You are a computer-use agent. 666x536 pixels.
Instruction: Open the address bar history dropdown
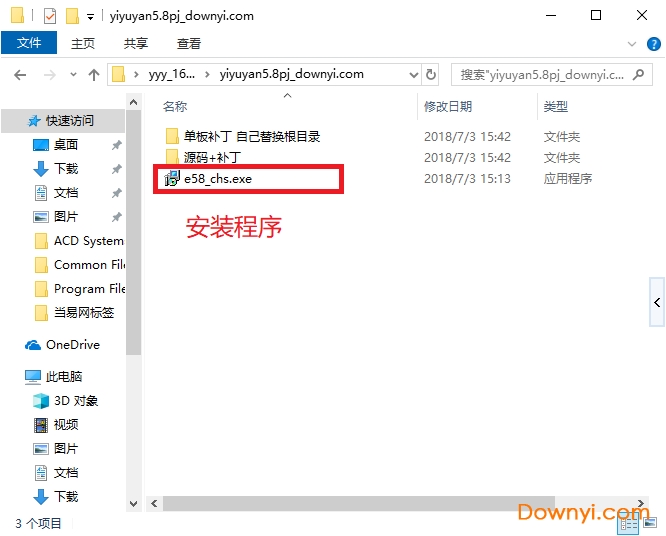tap(412, 74)
